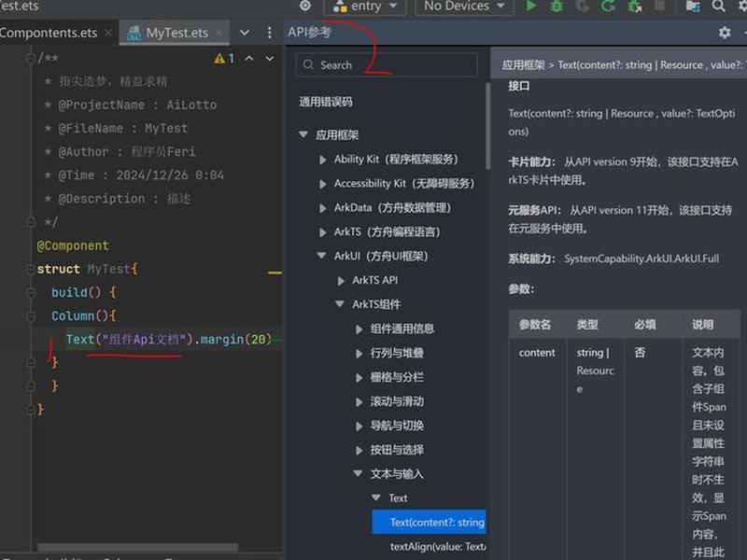The image size is (747, 560).
Task: Collapse the 应用框架 tree node
Action: coord(303,134)
